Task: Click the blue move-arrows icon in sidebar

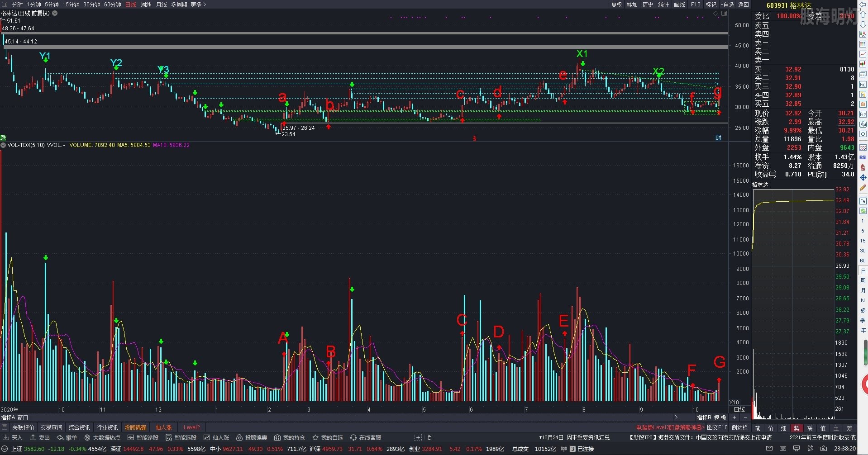Action: [863, 177]
